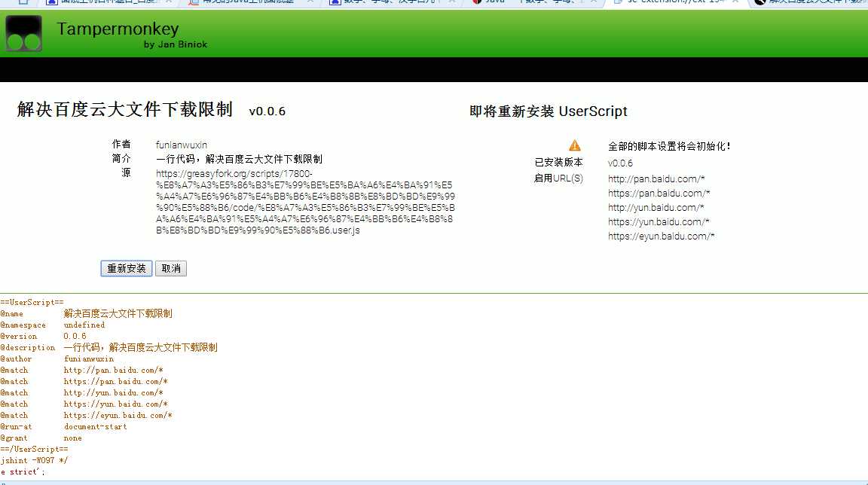Click the @name line in the code
This screenshot has height=485, width=868.
coord(87,313)
